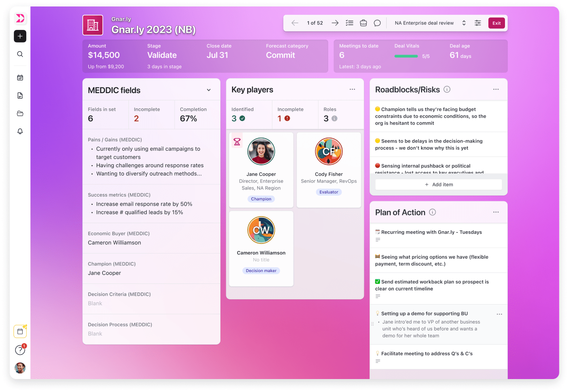
Task: Click the Exit button
Action: (496, 23)
